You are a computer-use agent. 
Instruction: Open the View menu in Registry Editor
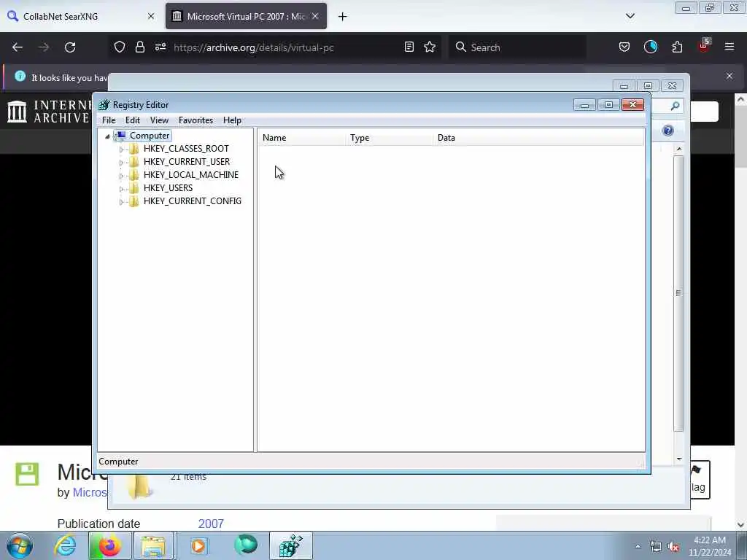pos(159,120)
